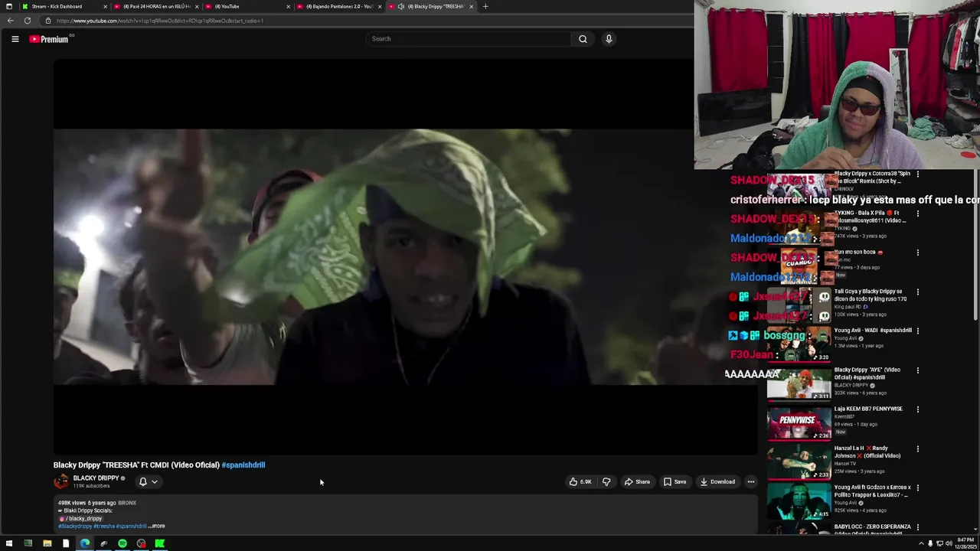Reload the current page
Screen dimensions: 980x551
[x=28, y=21]
